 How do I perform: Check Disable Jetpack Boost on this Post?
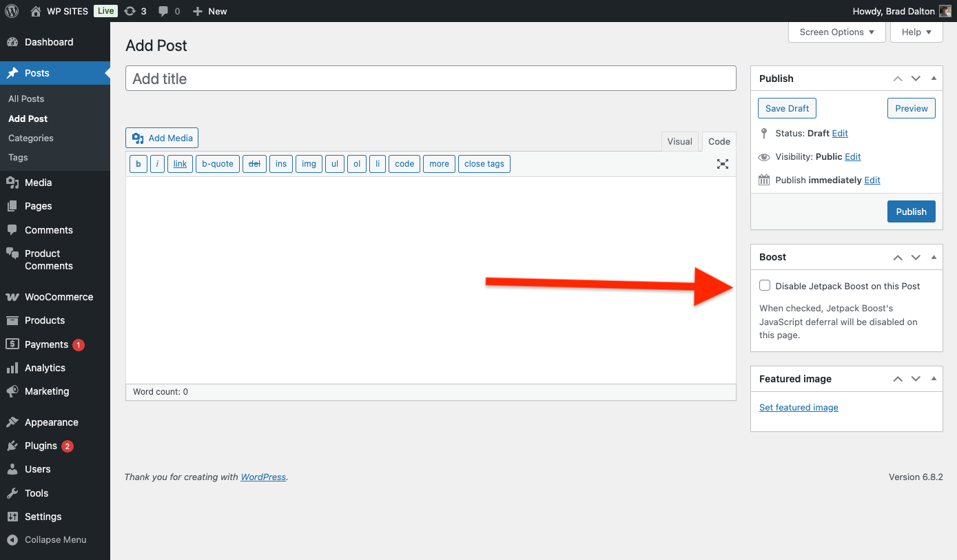tap(765, 285)
